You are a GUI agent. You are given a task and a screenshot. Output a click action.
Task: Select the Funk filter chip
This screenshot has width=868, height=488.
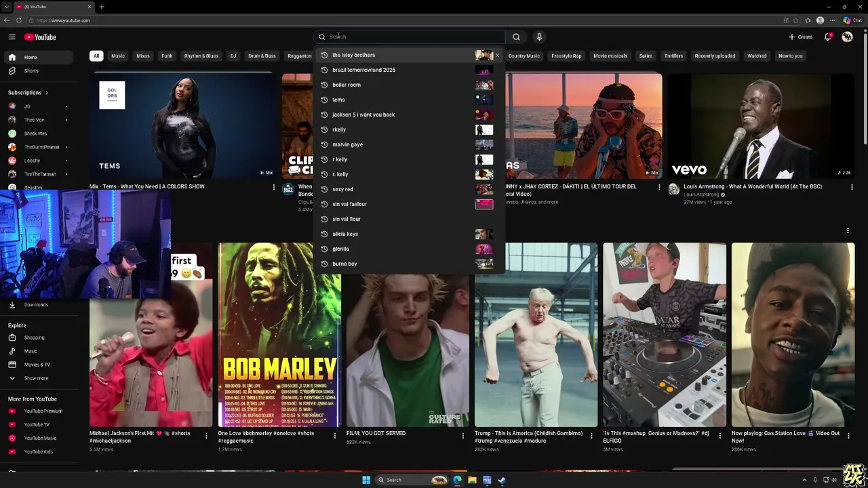point(167,56)
